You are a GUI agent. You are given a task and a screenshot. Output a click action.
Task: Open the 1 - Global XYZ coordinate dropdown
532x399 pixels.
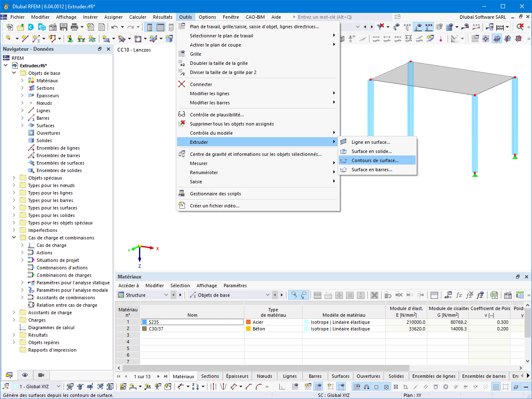coord(37,387)
